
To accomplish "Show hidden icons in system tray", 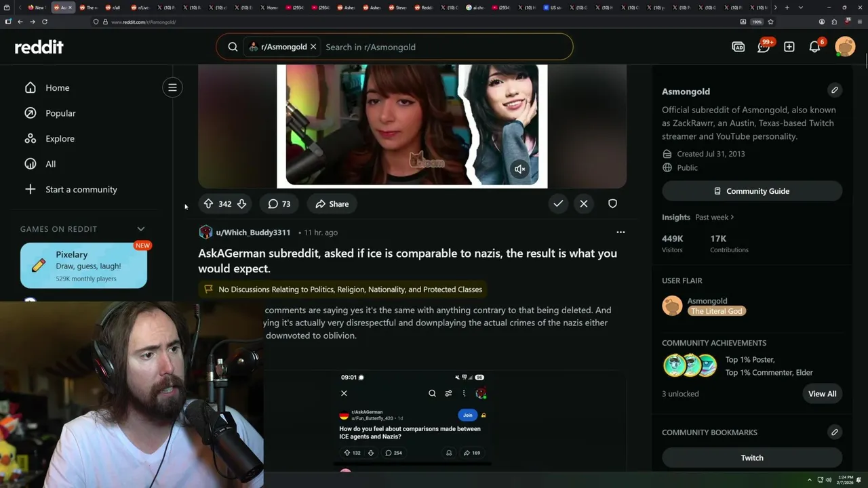I will 809,480.
